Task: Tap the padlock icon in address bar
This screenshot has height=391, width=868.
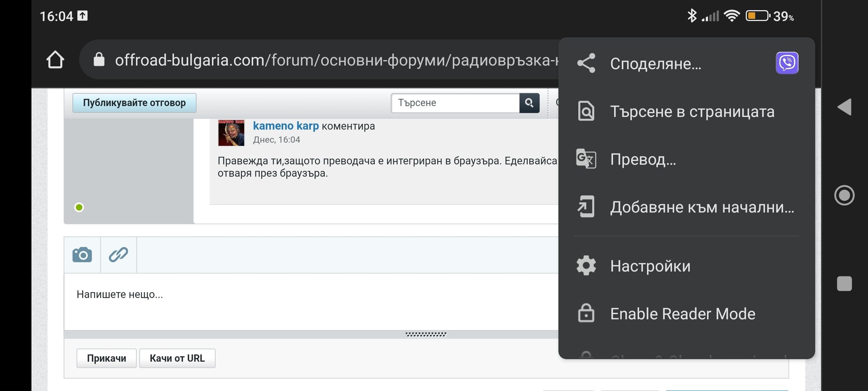Action: [x=99, y=60]
